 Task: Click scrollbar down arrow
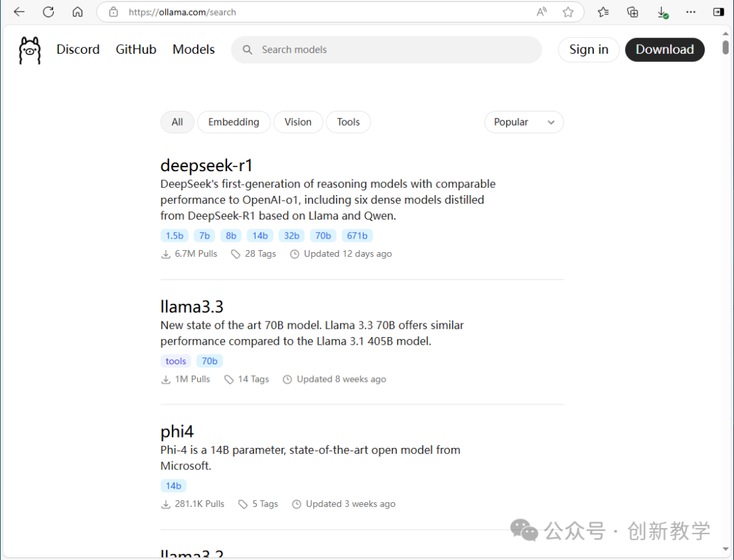click(x=726, y=549)
